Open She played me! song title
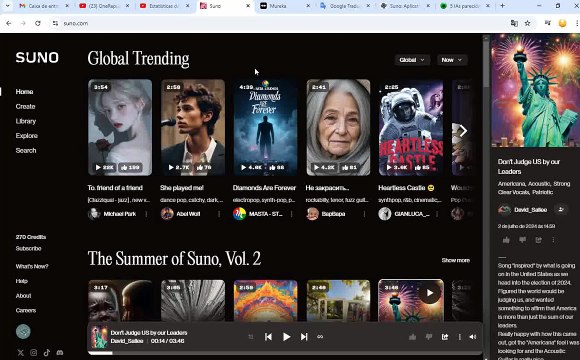This screenshot has width=580, height=360. [182, 188]
